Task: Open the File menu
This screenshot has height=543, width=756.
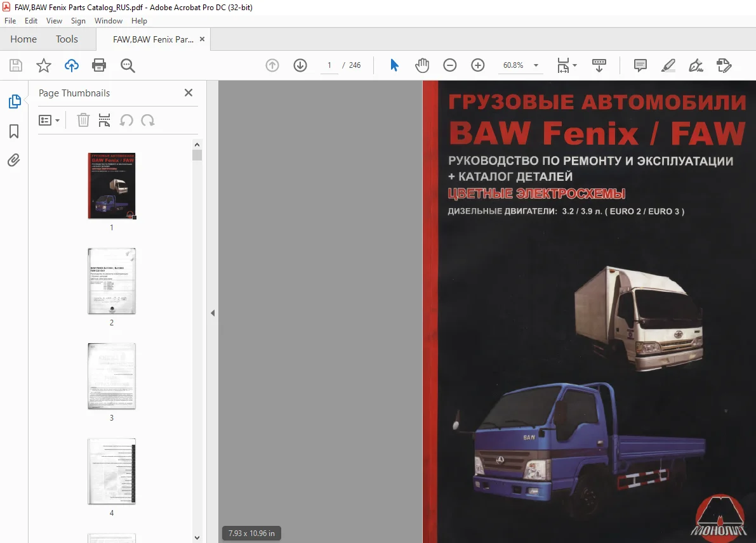Action: (x=10, y=21)
